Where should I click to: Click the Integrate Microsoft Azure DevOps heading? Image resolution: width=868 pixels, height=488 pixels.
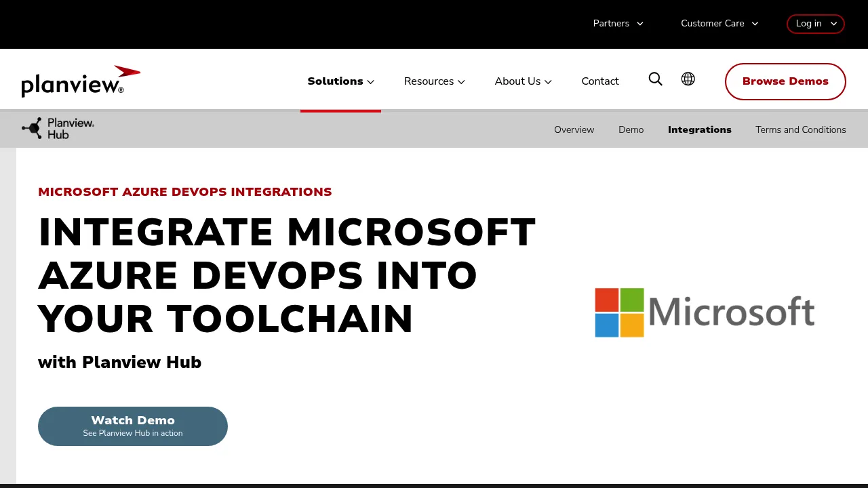coord(287,275)
